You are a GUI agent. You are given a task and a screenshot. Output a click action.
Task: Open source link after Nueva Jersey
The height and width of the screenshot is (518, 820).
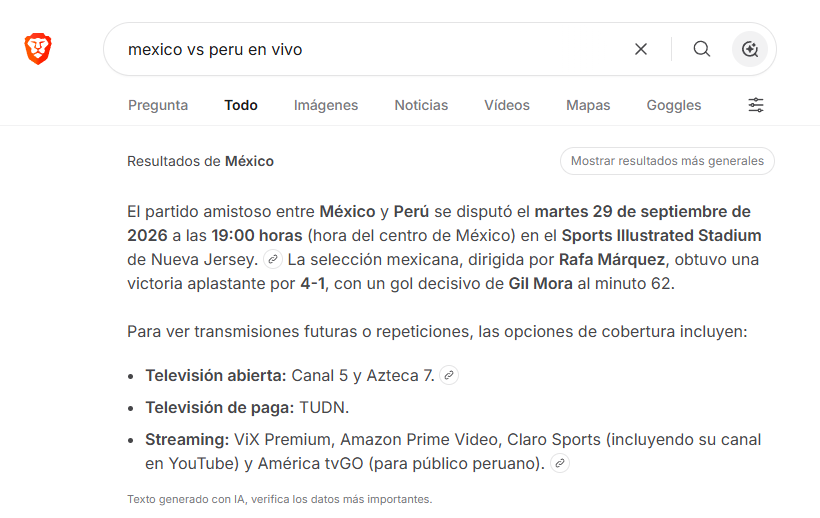pos(272,259)
